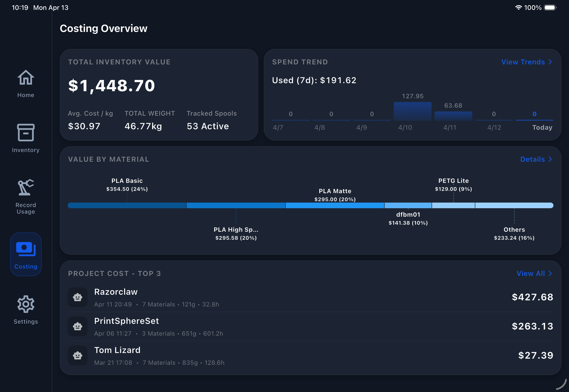Image resolution: width=569 pixels, height=392 pixels.
Task: Tap the Costing money icon
Action: pos(26,249)
